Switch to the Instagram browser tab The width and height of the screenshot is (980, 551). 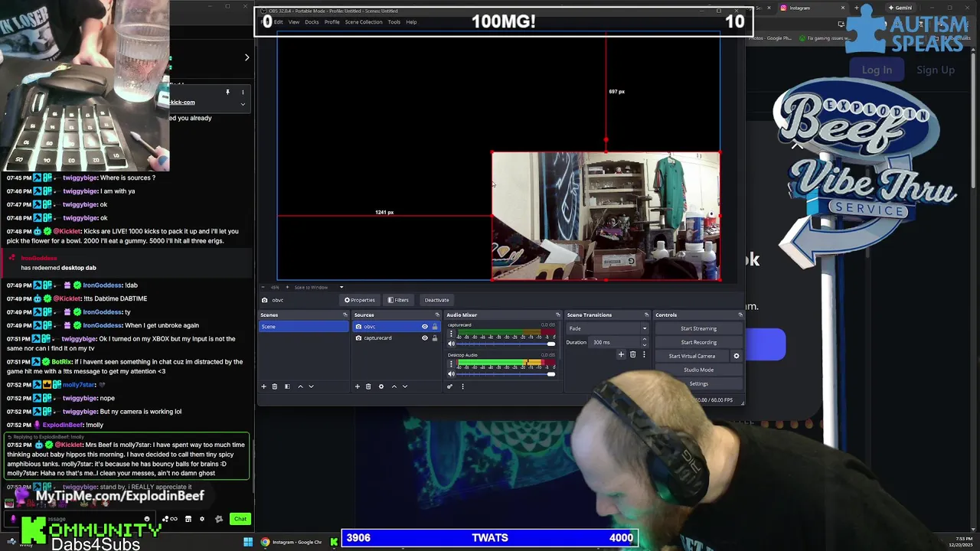click(812, 8)
